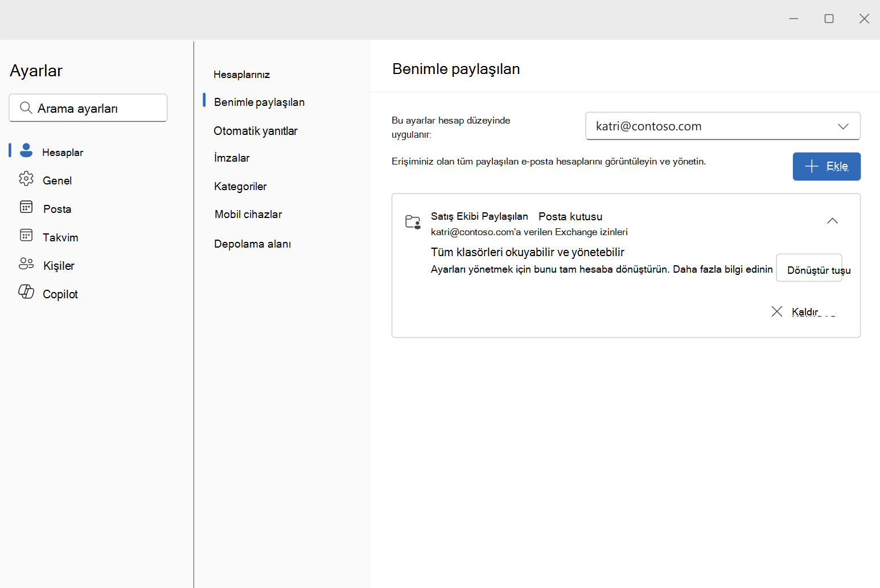Click the Exchange izinleri description line
The height and width of the screenshot is (588, 880).
tap(529, 232)
